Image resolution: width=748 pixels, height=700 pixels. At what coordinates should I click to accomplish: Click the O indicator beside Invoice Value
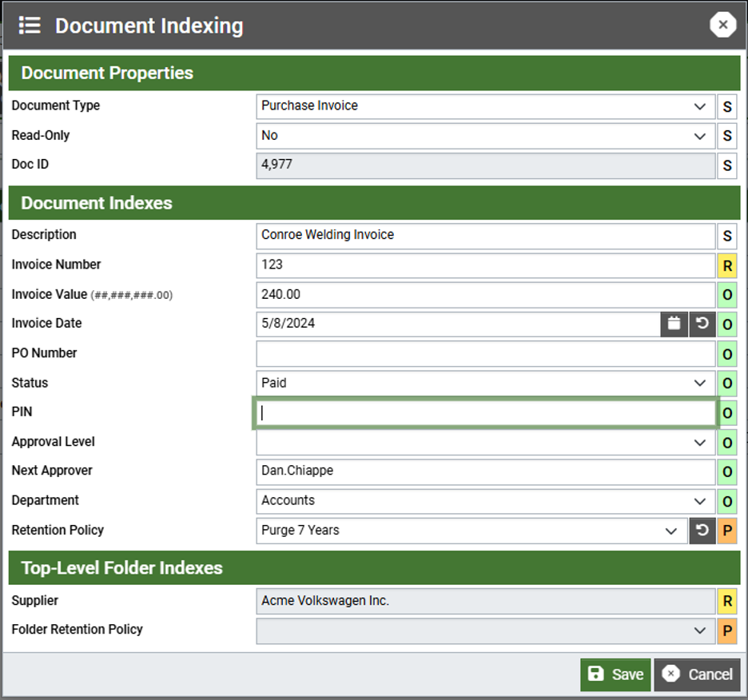[727, 295]
